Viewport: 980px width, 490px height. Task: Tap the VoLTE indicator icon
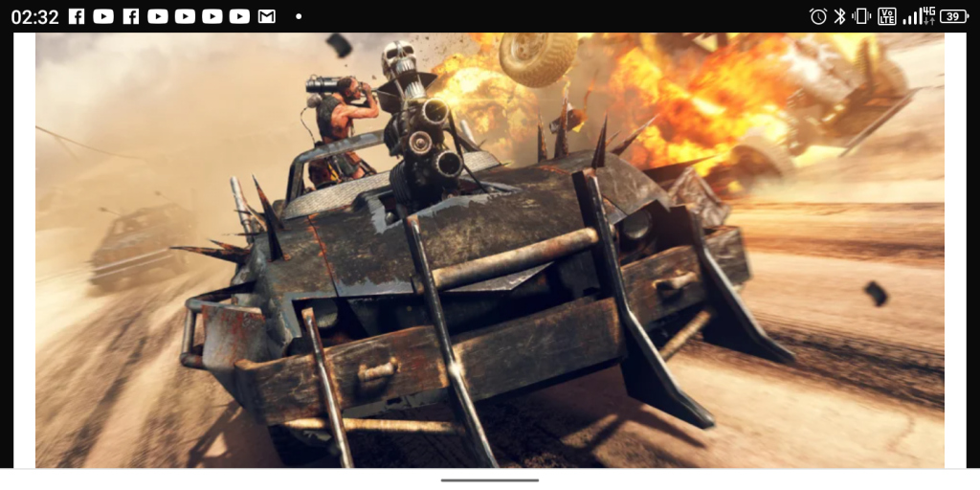(x=887, y=16)
